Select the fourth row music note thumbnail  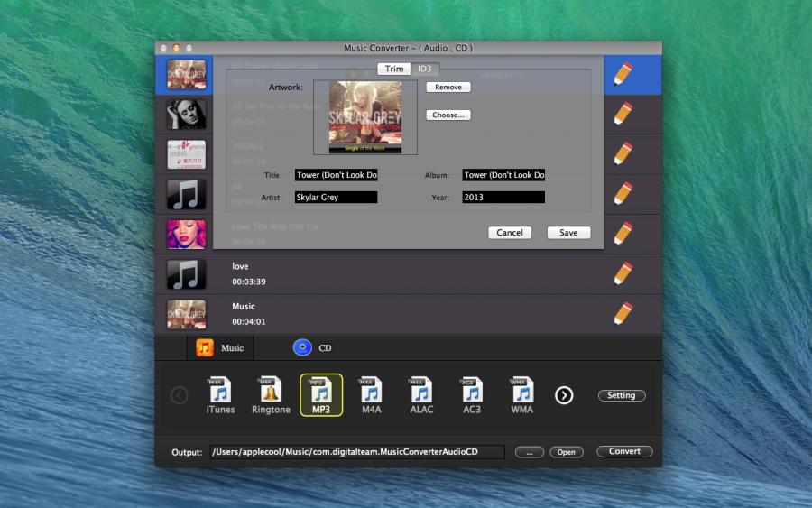click(187, 194)
